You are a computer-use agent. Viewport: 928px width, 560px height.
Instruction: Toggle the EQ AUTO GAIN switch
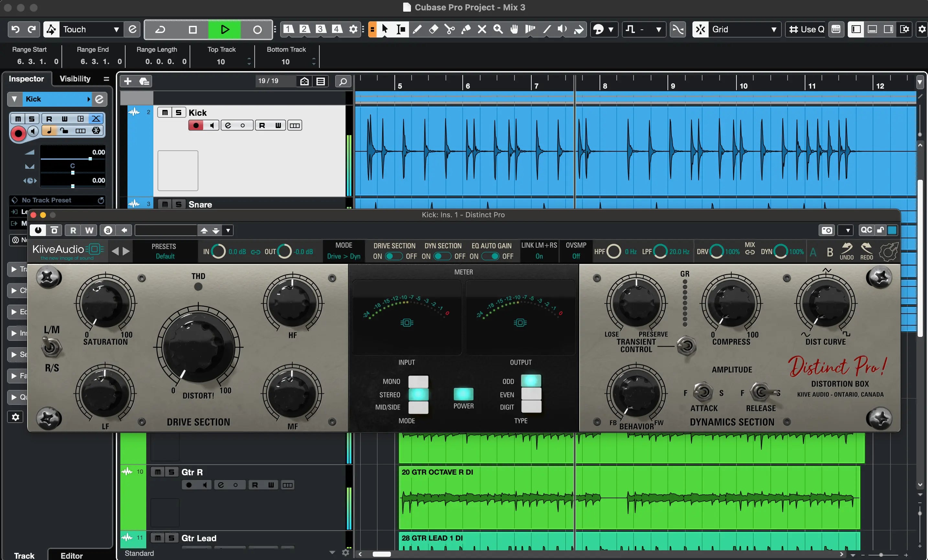(x=490, y=256)
